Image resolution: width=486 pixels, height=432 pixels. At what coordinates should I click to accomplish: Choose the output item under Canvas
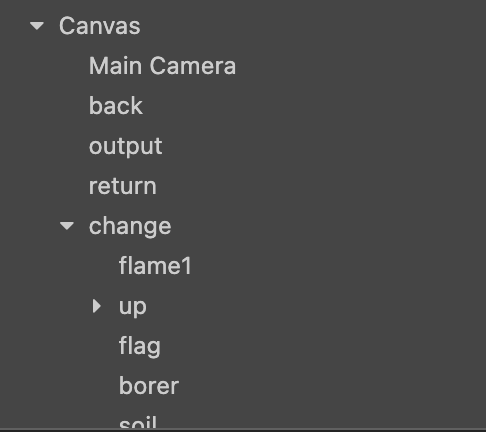[x=125, y=147]
